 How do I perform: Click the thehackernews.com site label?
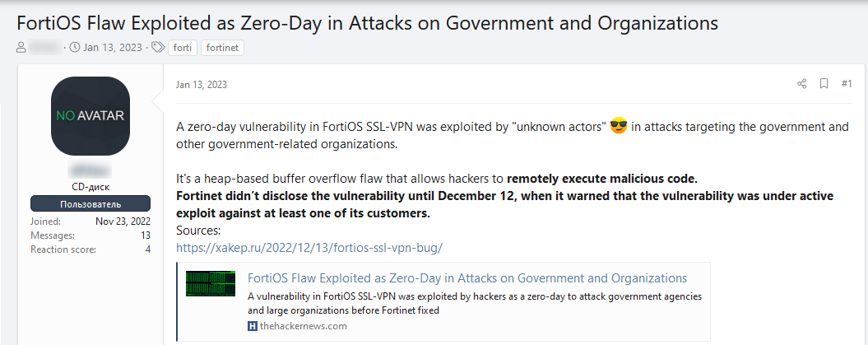304,326
